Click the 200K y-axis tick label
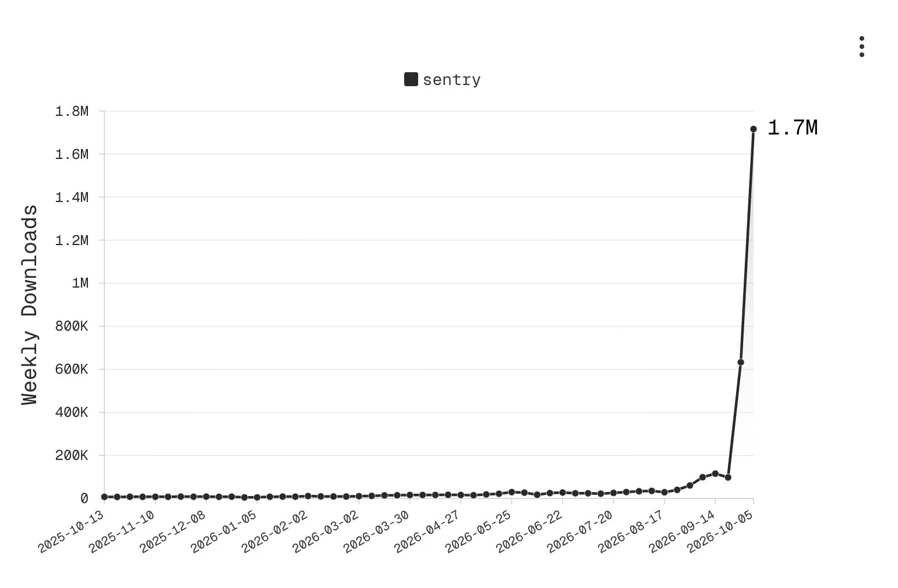Screen dimensions: 898x588 (x=72, y=455)
